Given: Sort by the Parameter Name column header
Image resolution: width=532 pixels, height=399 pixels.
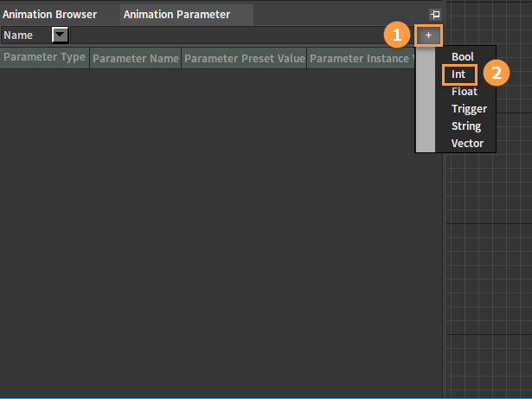Looking at the screenshot, I should (135, 59).
